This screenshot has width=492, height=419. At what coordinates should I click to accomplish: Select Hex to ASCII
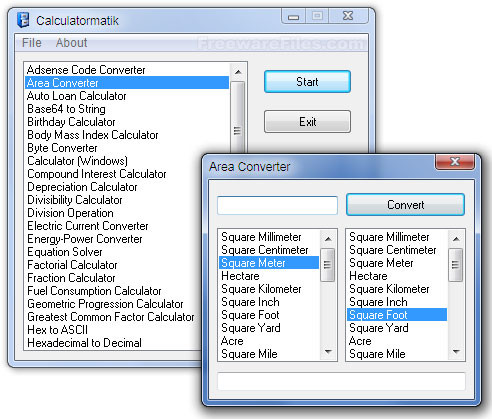pos(113,330)
